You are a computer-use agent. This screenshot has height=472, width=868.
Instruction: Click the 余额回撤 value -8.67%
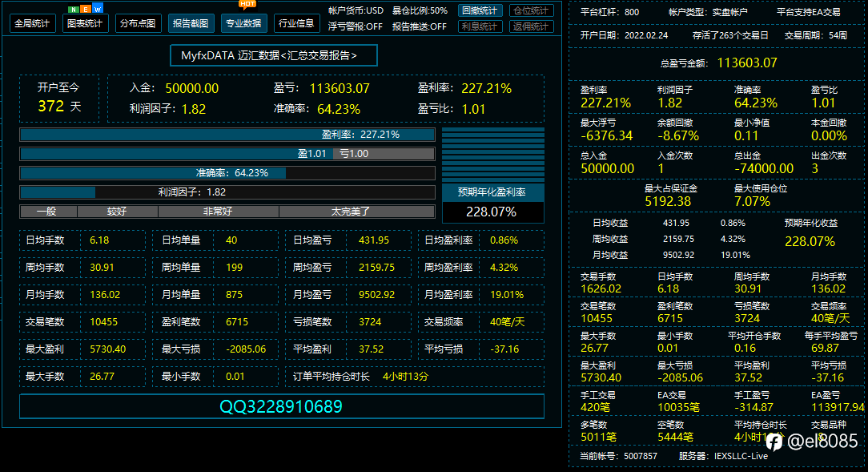pyautogui.click(x=678, y=135)
